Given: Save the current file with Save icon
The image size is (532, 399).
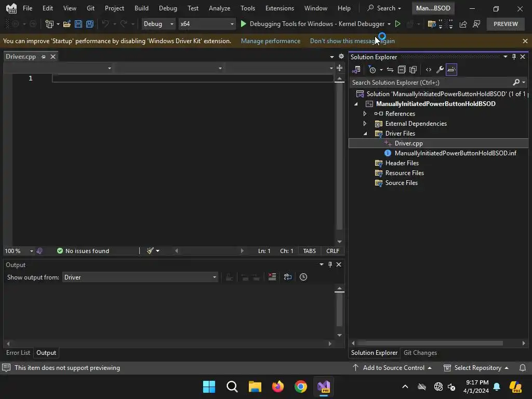Looking at the screenshot, I should 78,24.
